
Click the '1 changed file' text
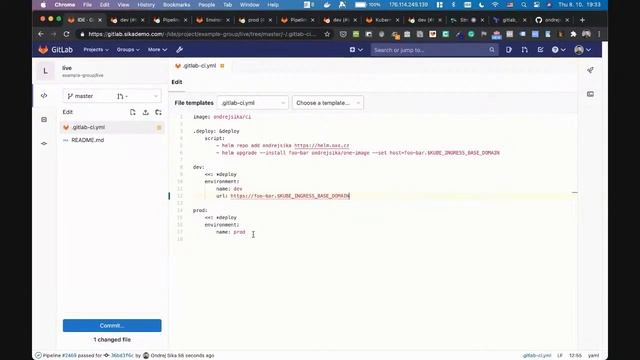(112, 340)
